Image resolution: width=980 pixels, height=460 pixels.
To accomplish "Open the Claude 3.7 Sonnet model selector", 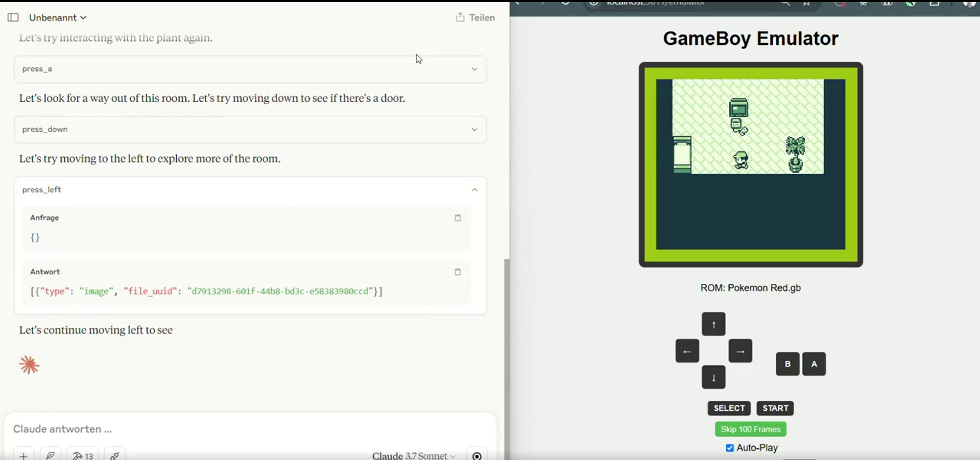I will pyautogui.click(x=414, y=455).
